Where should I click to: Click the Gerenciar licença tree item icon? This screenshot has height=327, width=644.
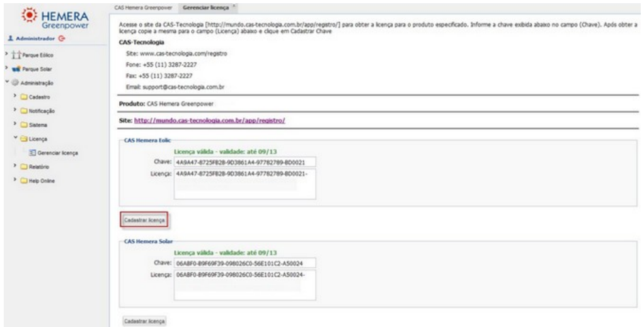[x=30, y=152]
